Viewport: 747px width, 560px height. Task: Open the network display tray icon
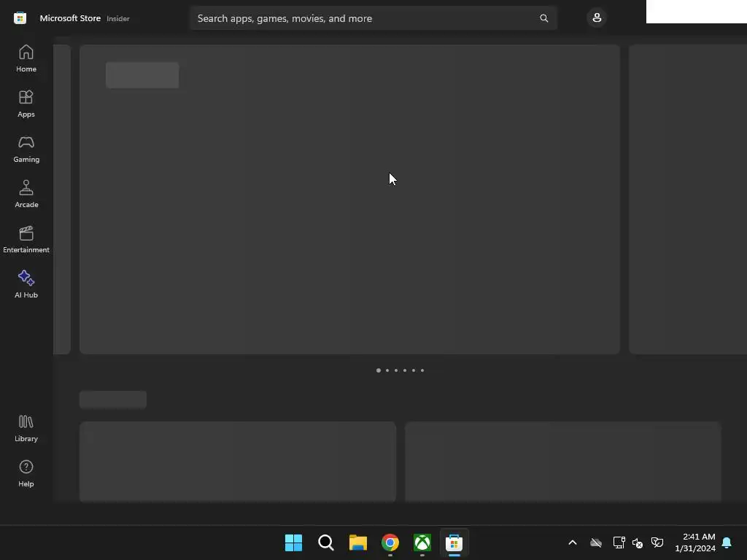pyautogui.click(x=619, y=542)
